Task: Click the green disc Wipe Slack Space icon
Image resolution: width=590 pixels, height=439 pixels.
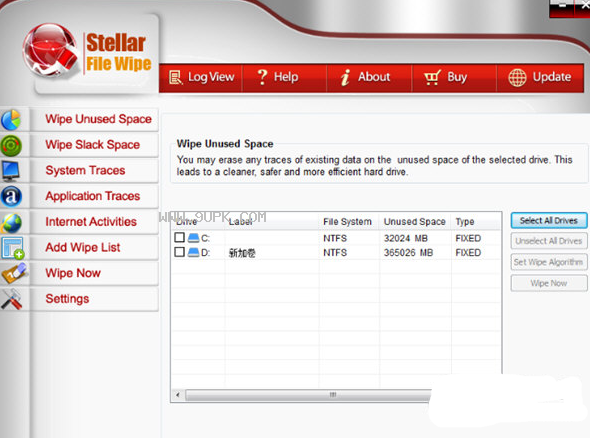Action: [x=11, y=146]
